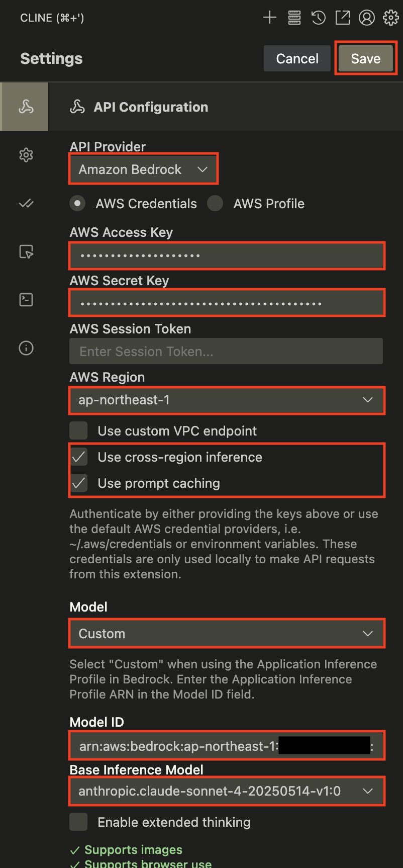Open Cline in a new editor tab

(x=342, y=17)
